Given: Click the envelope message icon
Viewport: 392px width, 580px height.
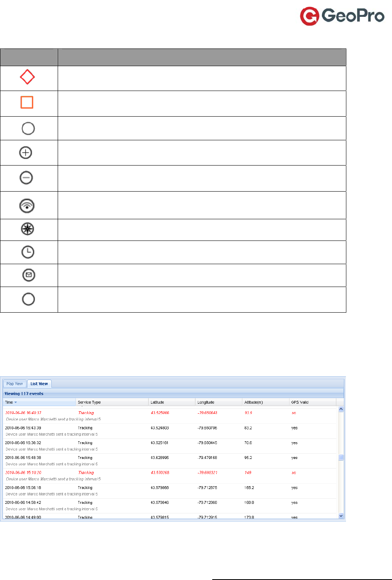Looking at the screenshot, I should click(29, 275).
